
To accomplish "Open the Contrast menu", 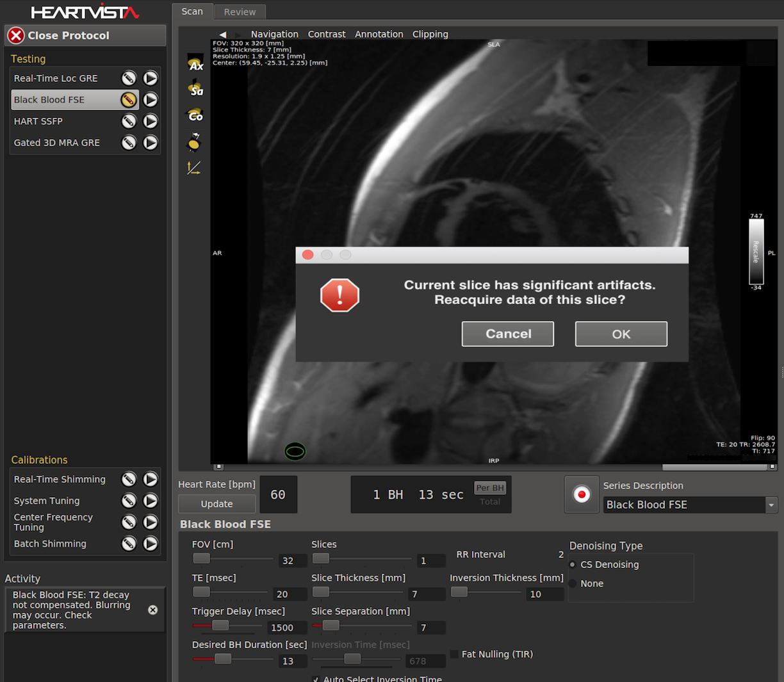I will tap(326, 34).
